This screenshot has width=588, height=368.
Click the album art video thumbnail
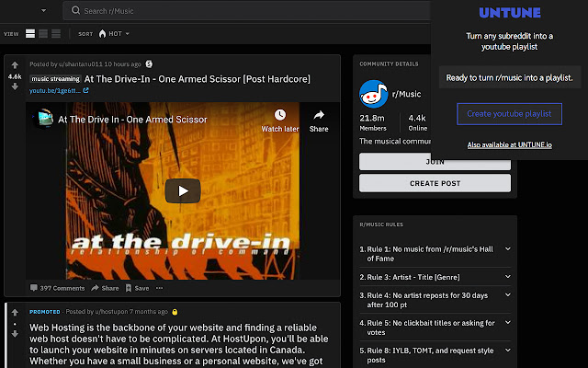[x=183, y=190]
